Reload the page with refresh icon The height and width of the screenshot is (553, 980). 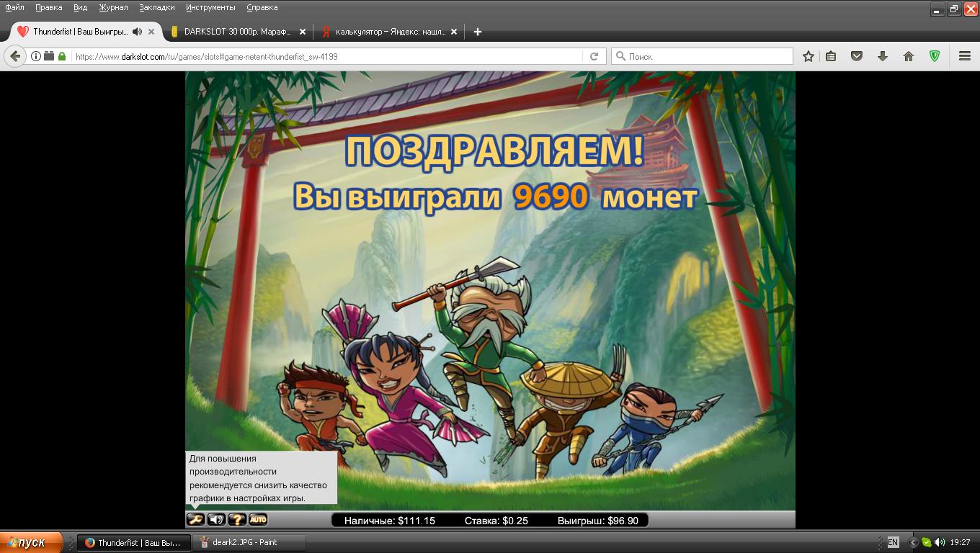[594, 56]
